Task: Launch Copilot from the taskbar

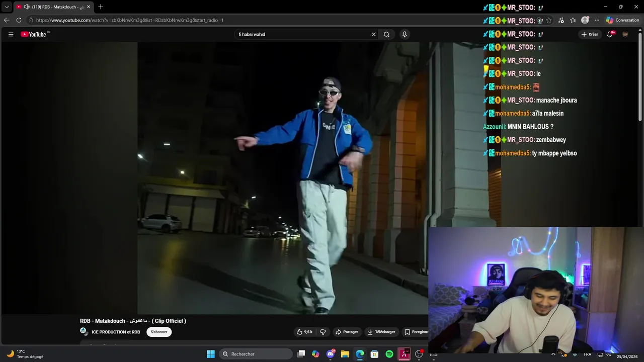Action: (x=315, y=354)
